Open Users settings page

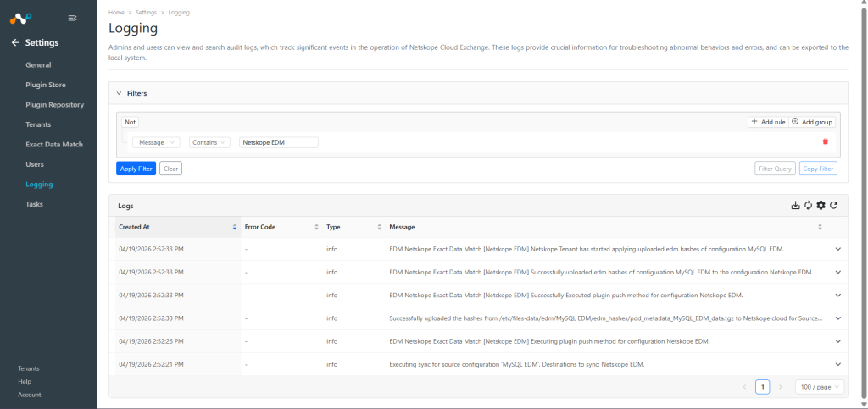tap(35, 165)
